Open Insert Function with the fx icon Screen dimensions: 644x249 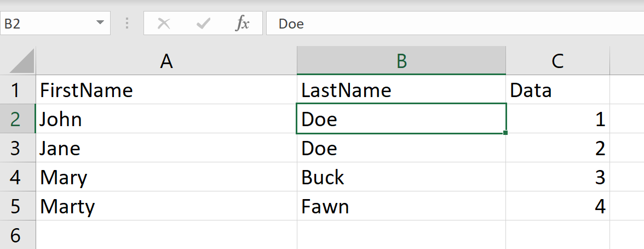pos(242,24)
